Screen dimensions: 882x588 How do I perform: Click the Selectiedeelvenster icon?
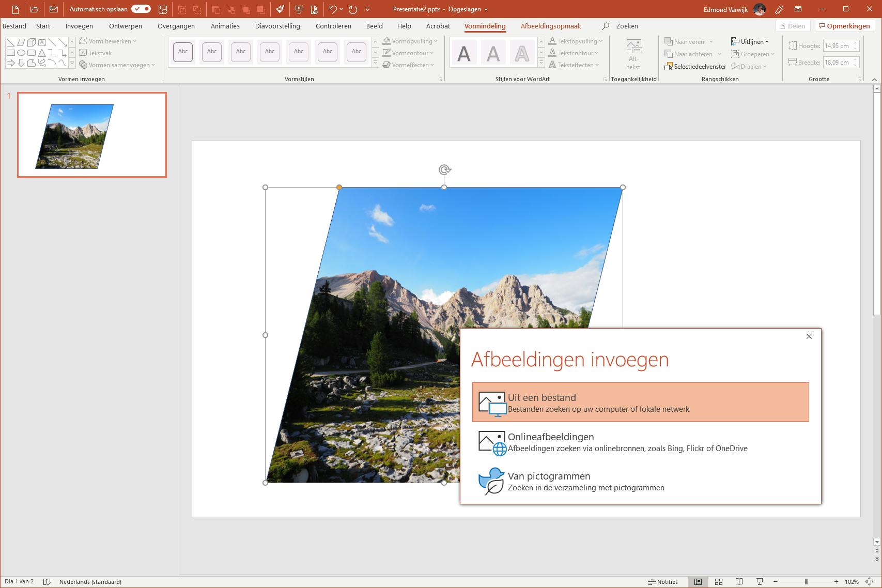[668, 67]
